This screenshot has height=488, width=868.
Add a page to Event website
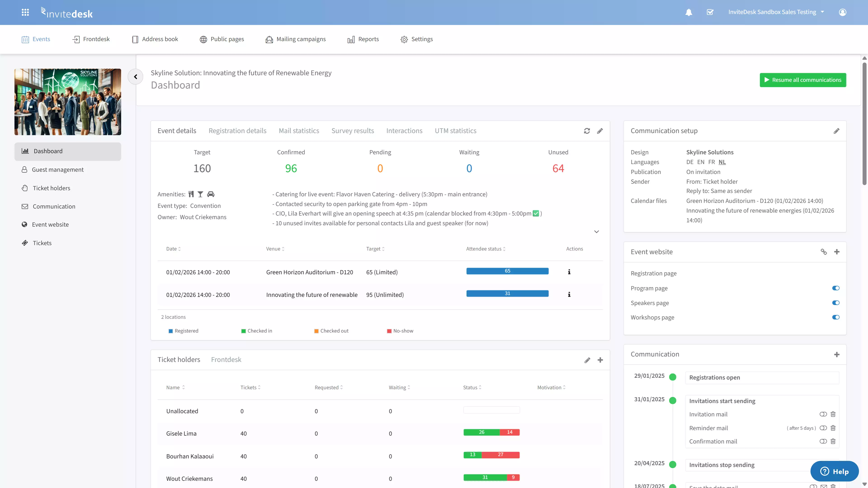[837, 252]
